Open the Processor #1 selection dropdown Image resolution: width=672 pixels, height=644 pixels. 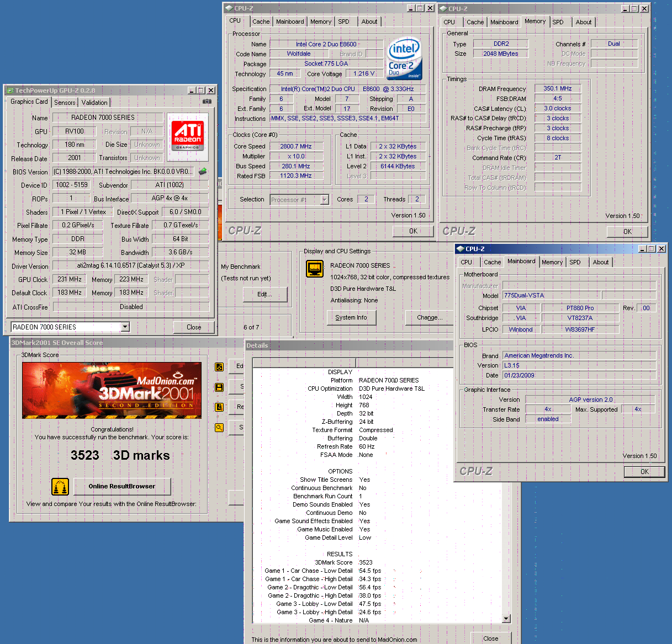point(324,200)
